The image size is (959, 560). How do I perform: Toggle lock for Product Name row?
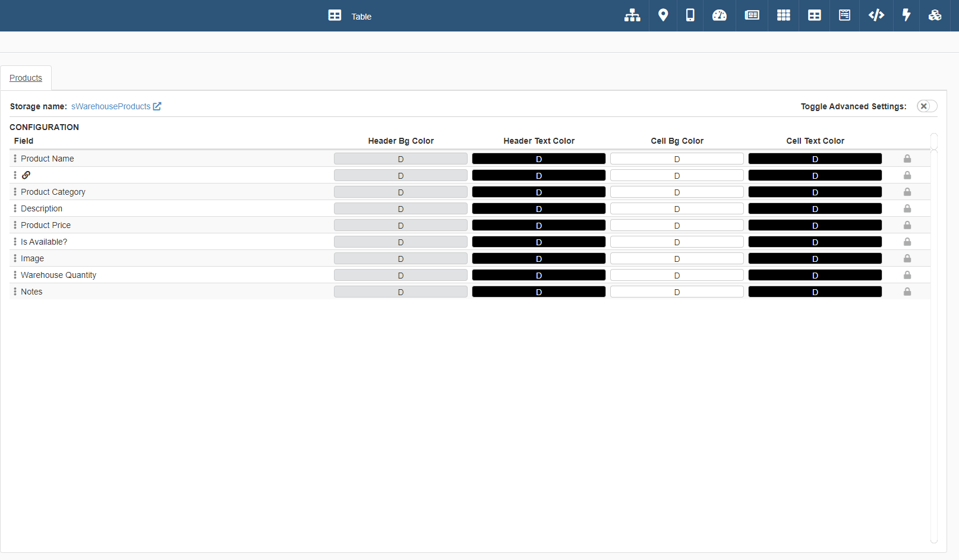point(907,159)
